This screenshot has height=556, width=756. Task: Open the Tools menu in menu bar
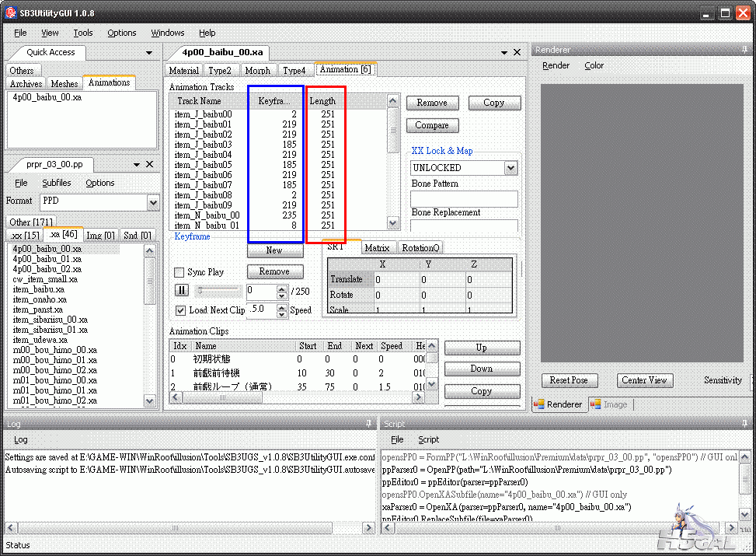83,33
